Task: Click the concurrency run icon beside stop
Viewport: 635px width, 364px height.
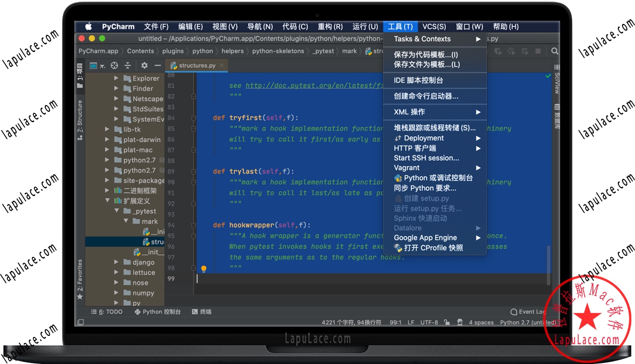Action: (525, 51)
